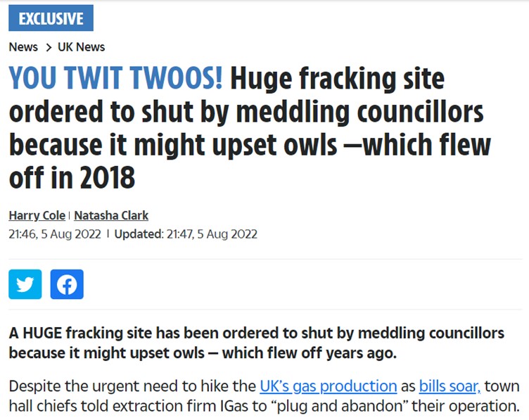The width and height of the screenshot is (529, 420).
Task: Follow the "UK's gas production" link
Action: [x=329, y=386]
